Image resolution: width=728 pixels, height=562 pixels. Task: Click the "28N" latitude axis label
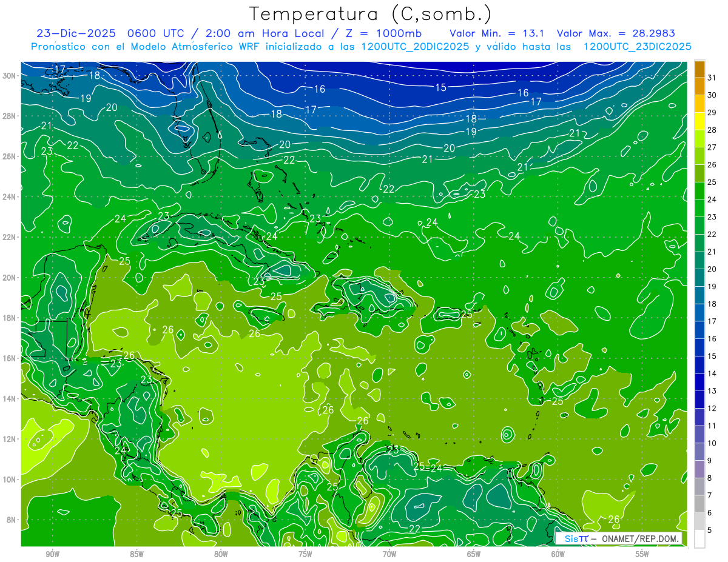10,116
